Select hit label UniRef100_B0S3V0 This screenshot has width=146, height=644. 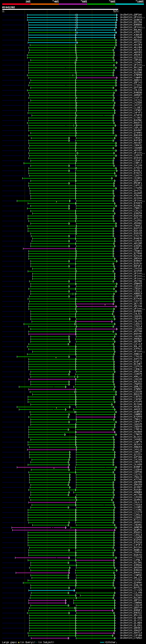coord(131,548)
